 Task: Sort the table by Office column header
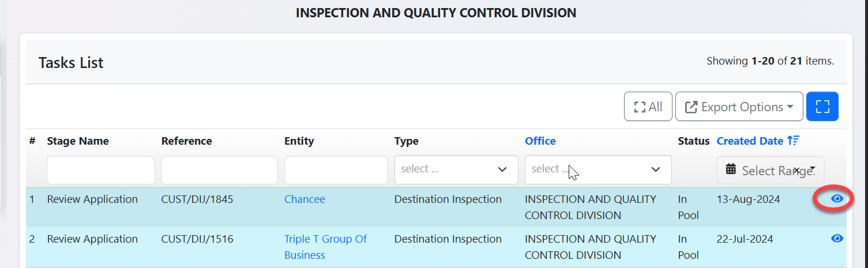(x=540, y=141)
